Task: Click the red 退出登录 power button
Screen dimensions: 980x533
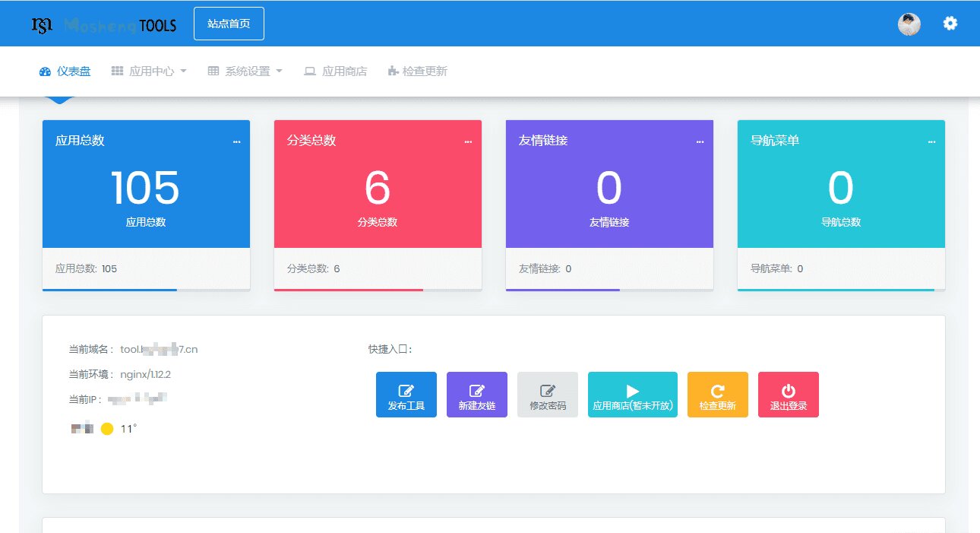Action: pyautogui.click(x=788, y=395)
